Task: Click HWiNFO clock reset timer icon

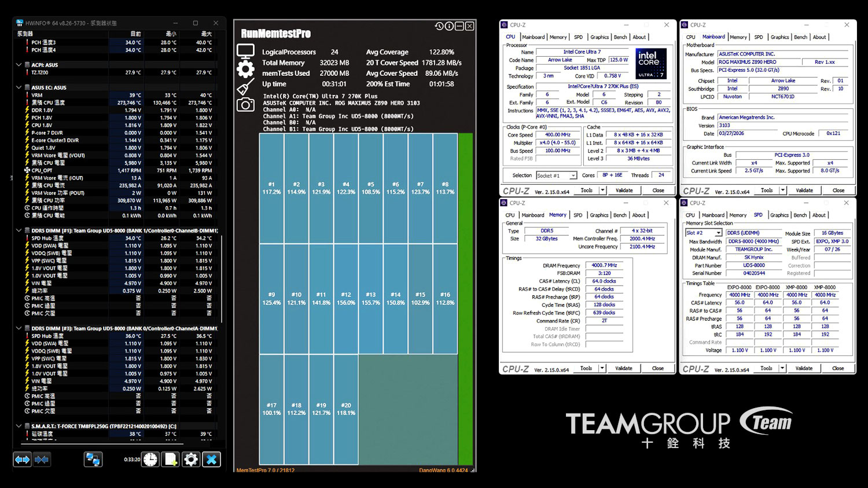Action: pyautogui.click(x=150, y=460)
